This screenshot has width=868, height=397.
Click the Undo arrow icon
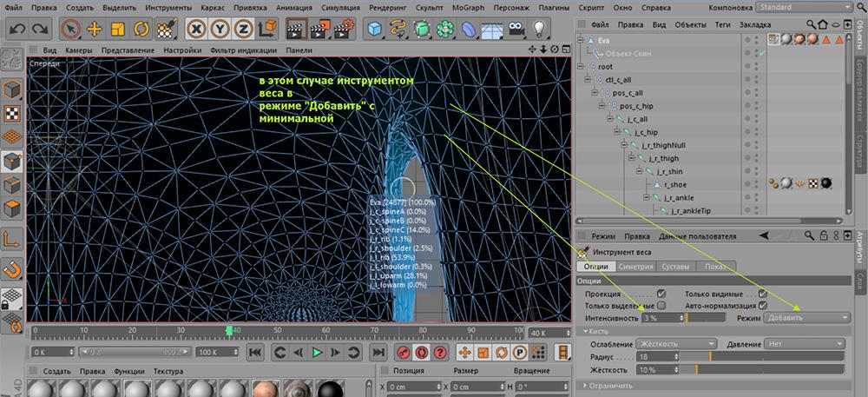click(x=16, y=29)
